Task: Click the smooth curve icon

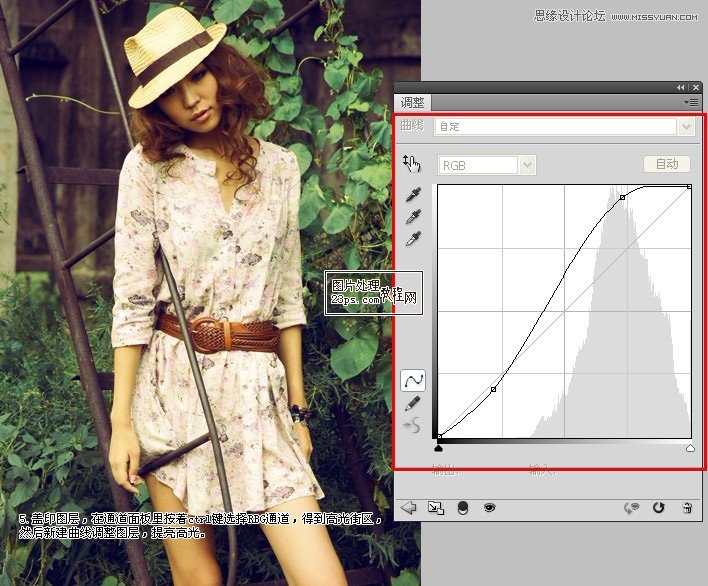Action: point(412,426)
